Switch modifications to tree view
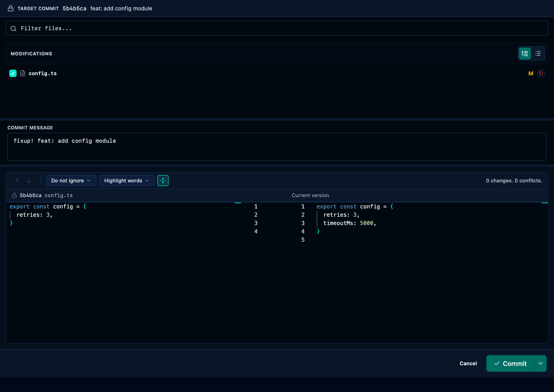Image resolution: width=554 pixels, height=392 pixels. point(525,53)
